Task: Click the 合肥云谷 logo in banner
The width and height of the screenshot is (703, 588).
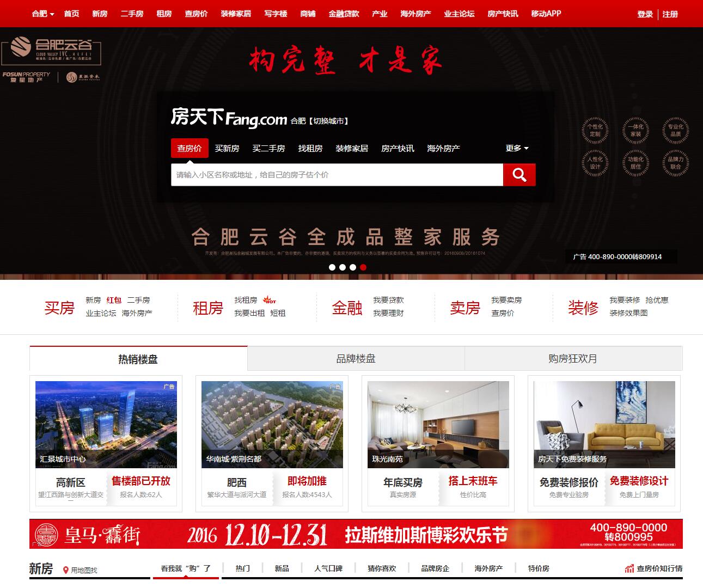Action: [x=51, y=51]
